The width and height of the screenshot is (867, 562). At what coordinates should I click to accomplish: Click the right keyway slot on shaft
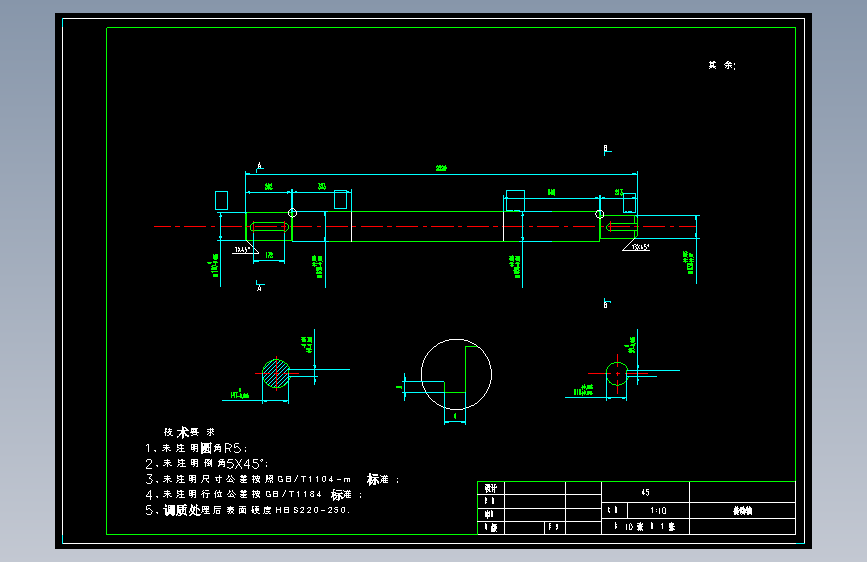(621, 226)
